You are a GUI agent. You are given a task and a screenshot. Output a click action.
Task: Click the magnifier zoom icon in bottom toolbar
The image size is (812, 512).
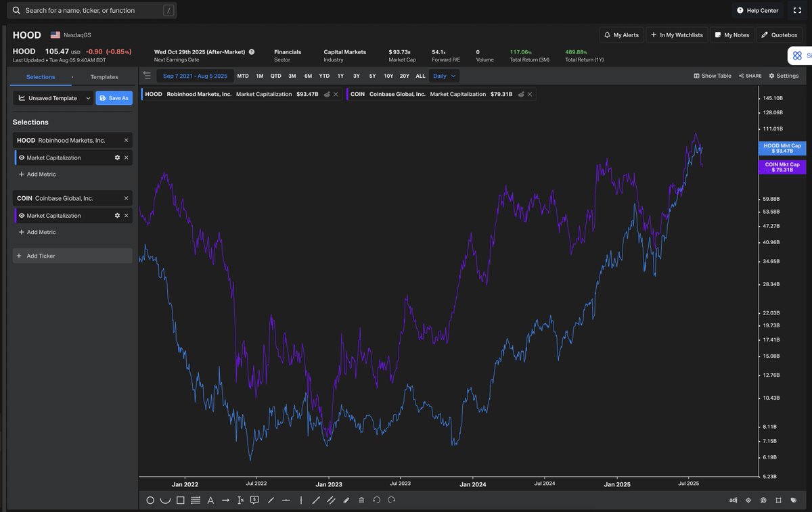pos(763,501)
